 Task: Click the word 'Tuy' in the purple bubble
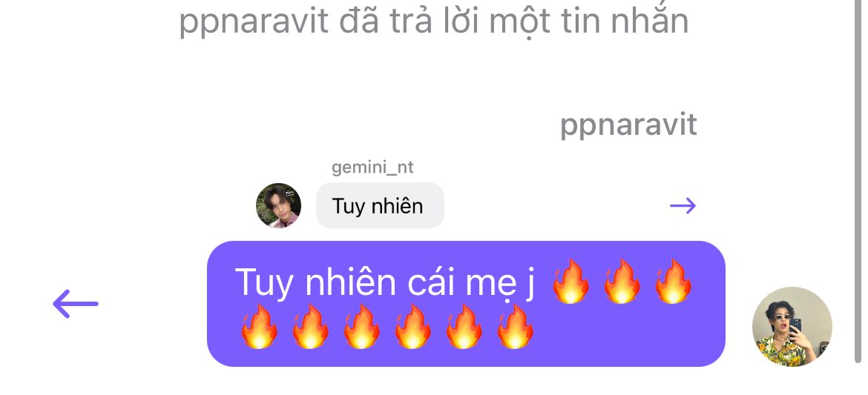coord(264,283)
